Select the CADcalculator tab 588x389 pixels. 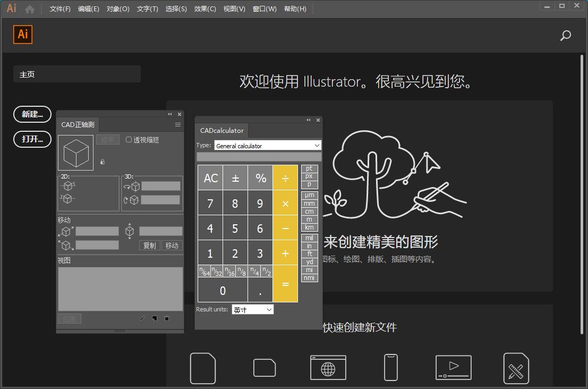[221, 131]
